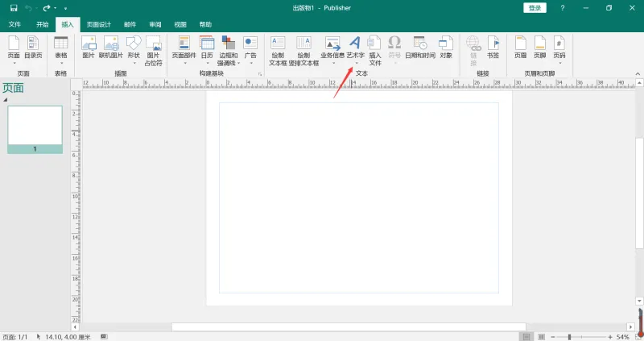Viewport: 644px width, 341px height.
Task: Open the 页面部件 building block
Action: [184, 49]
